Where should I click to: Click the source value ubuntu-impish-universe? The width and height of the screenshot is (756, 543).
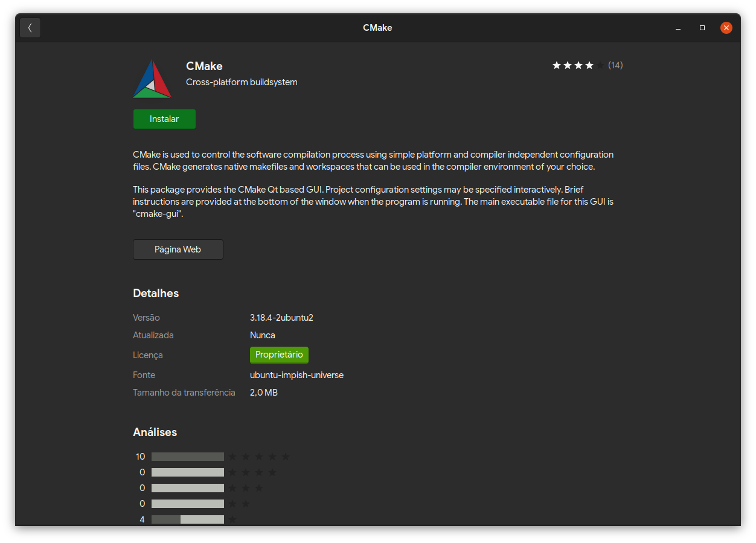click(296, 375)
